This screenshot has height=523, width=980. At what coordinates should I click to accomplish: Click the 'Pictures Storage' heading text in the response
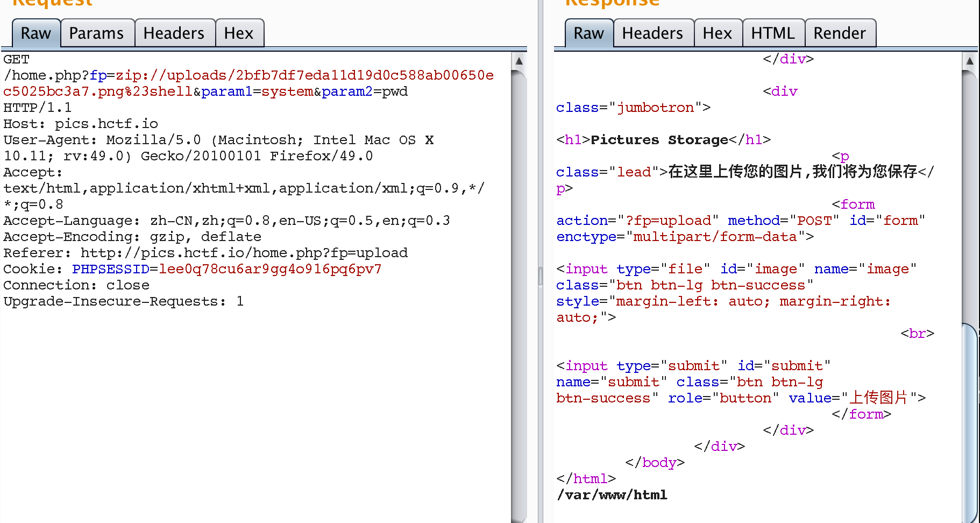pyautogui.click(x=659, y=140)
